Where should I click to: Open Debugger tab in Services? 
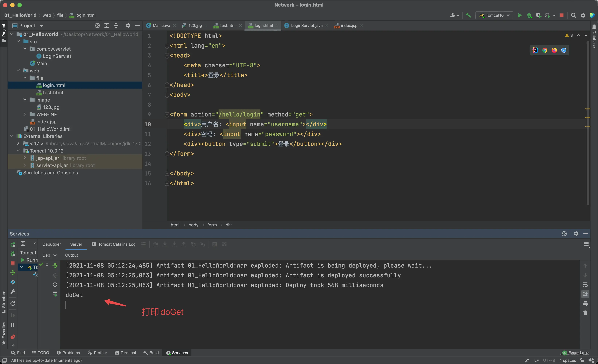point(52,244)
